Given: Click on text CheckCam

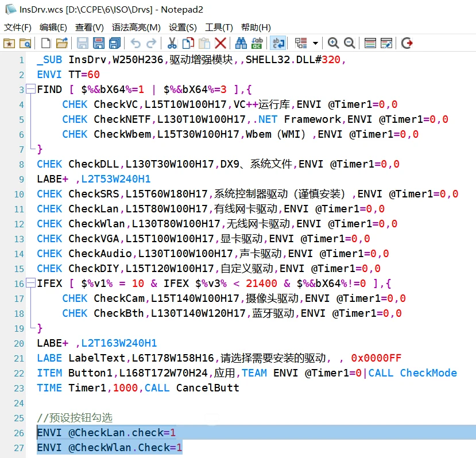Looking at the screenshot, I should (119, 298).
